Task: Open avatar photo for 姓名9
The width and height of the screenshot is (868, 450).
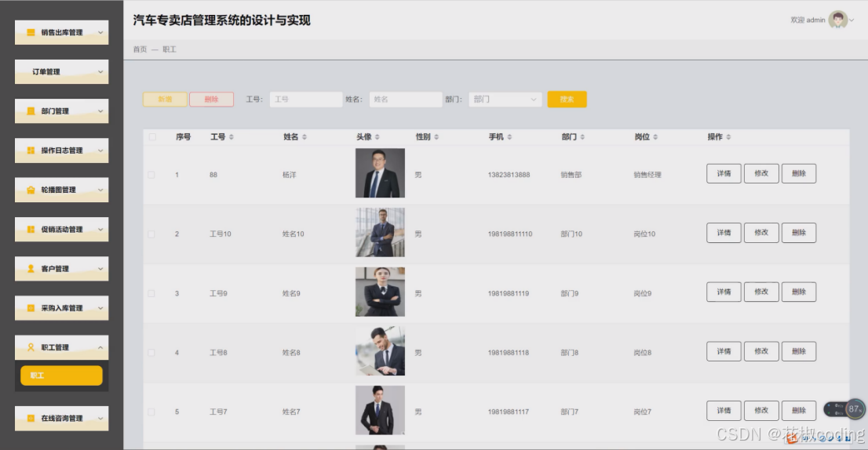Action: click(x=380, y=292)
